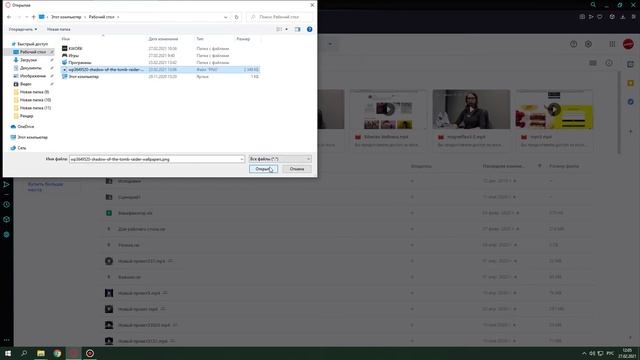Click the refresh icon next to address bar

[x=236, y=17]
